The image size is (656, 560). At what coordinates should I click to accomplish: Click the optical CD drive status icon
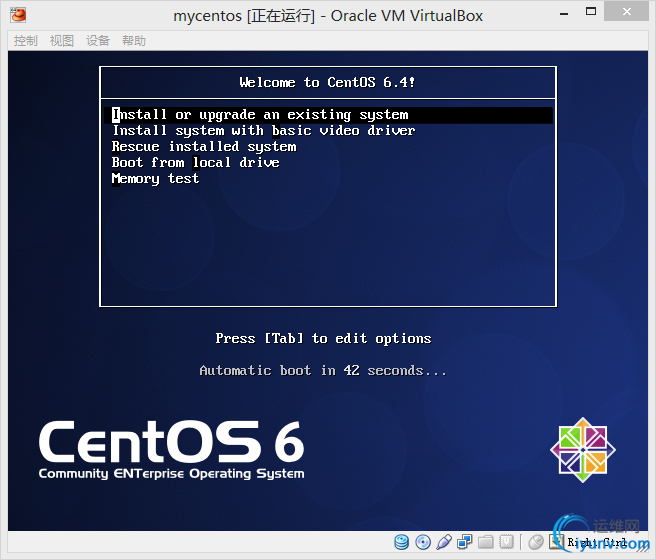click(423, 542)
